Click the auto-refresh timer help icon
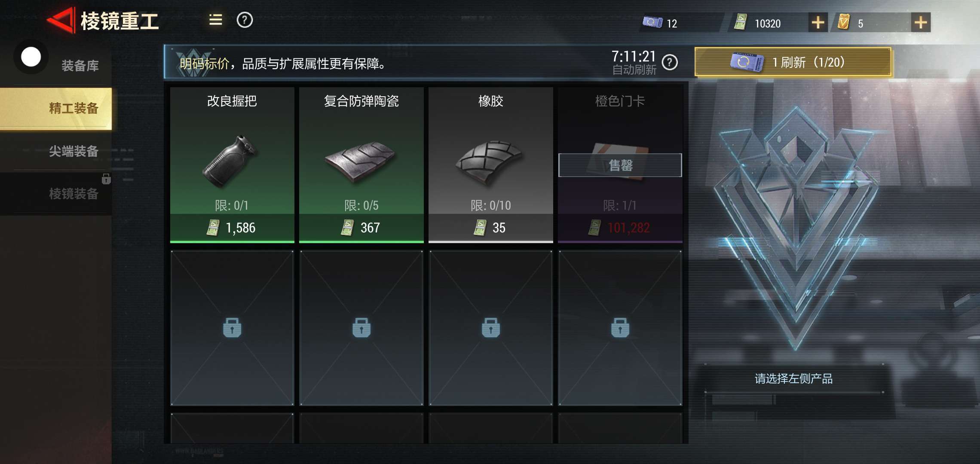980x464 pixels. [670, 63]
